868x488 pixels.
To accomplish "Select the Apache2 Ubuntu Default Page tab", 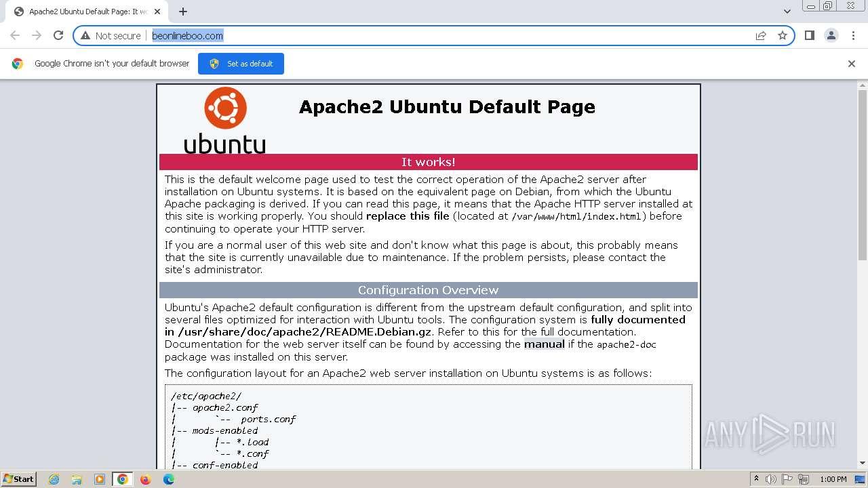I will [87, 12].
